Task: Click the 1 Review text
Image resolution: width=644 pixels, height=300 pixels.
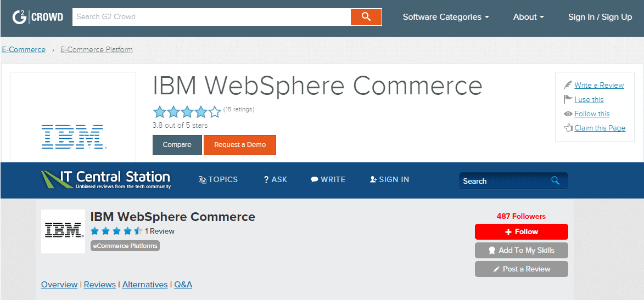Action: (160, 231)
